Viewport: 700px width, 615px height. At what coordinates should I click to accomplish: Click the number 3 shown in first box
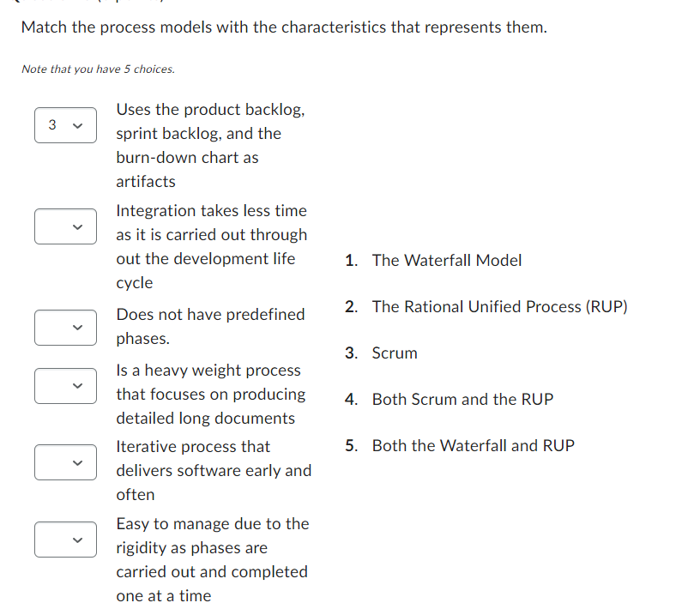pos(54,124)
